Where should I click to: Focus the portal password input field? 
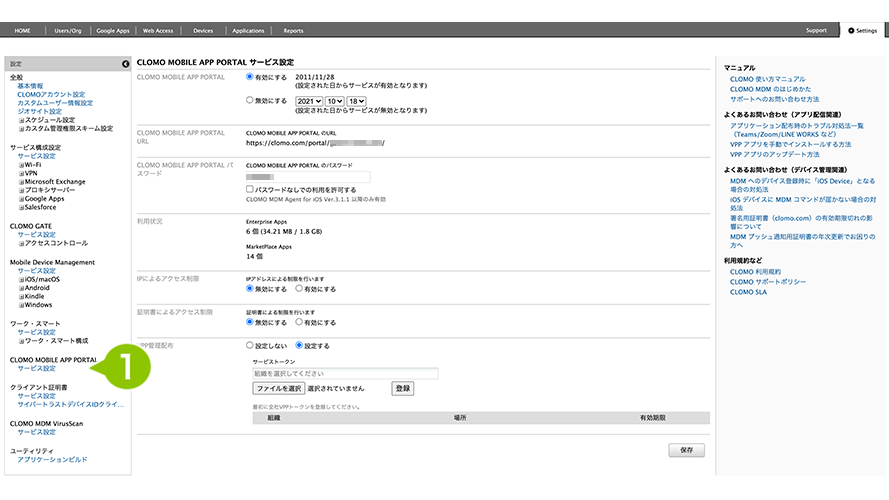308,177
